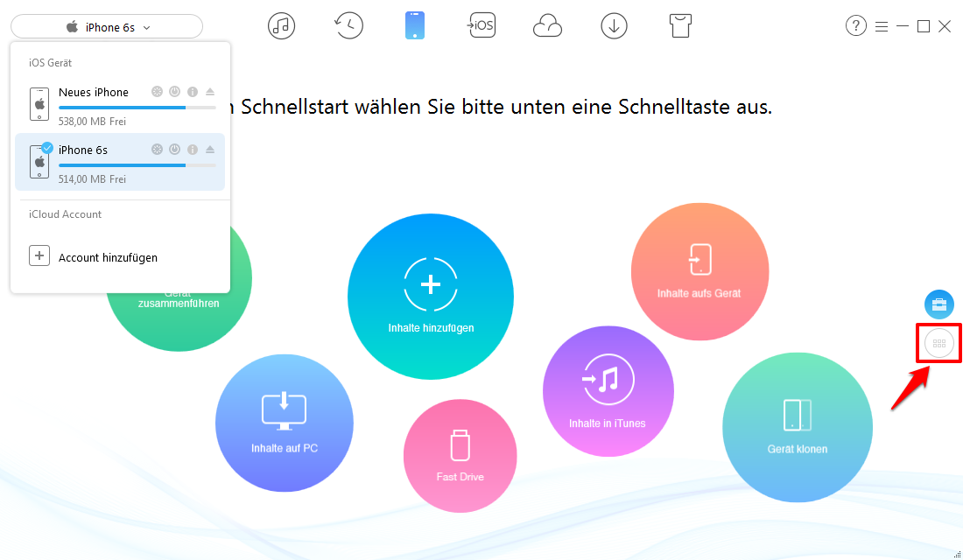Click Inhalte auf PC circle
963x560 pixels.
(x=285, y=423)
